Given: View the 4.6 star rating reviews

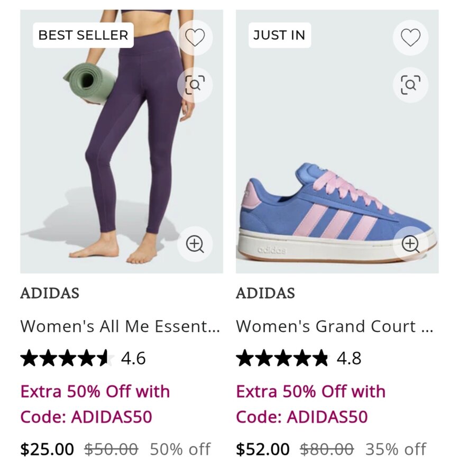Looking at the screenshot, I should click(x=82, y=359).
